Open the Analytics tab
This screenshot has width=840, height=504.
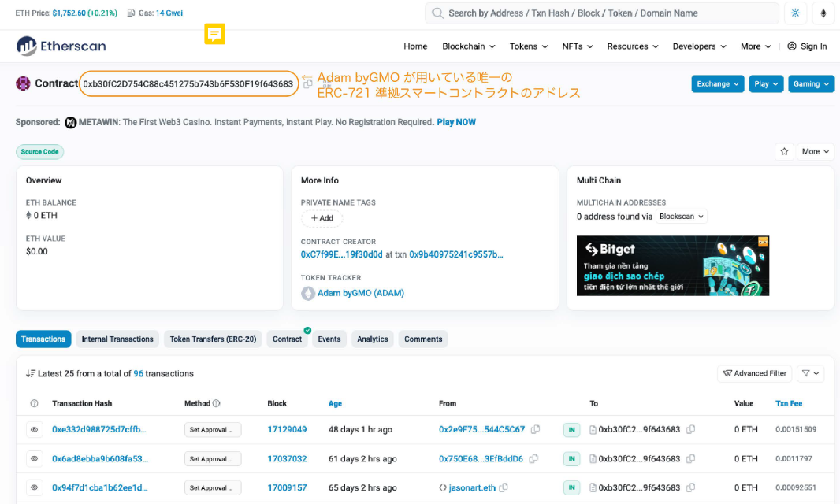372,339
